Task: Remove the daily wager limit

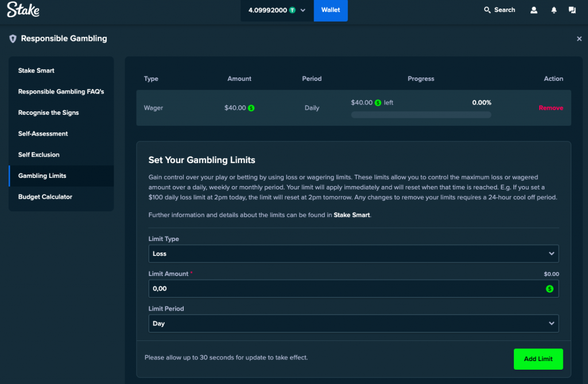Action: click(x=551, y=108)
